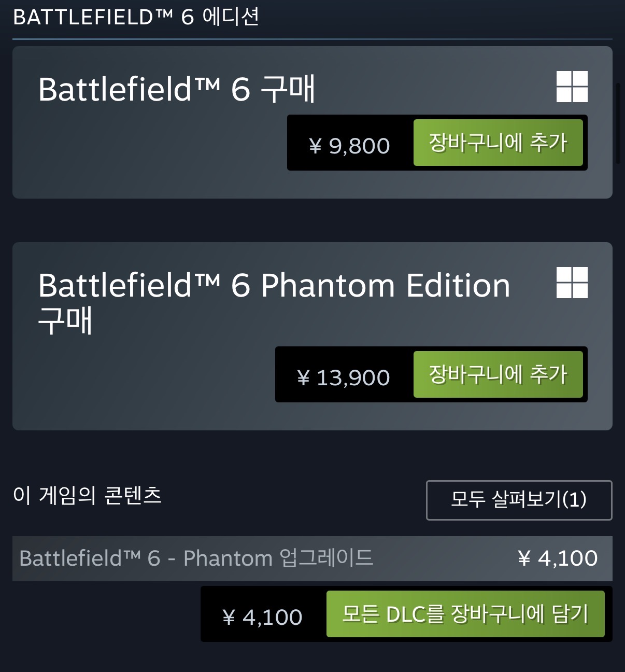625x672 pixels.
Task: Click the divider line under the 에디션 header
Action: [x=312, y=39]
